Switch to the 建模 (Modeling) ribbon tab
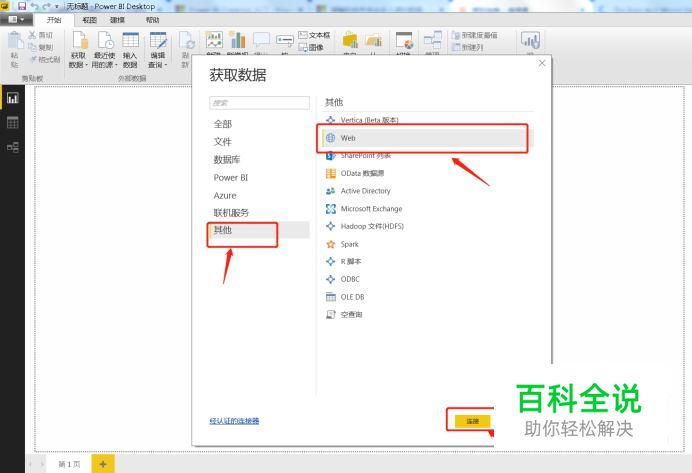 point(117,20)
